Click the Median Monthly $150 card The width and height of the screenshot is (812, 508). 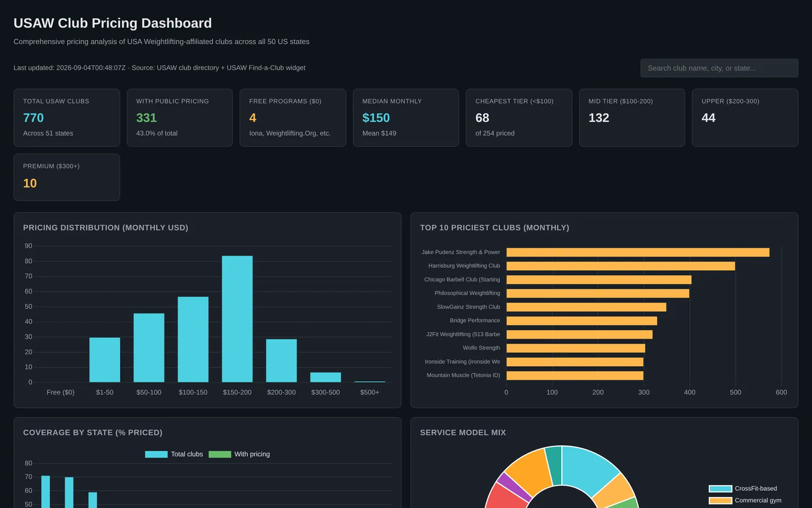click(x=406, y=118)
